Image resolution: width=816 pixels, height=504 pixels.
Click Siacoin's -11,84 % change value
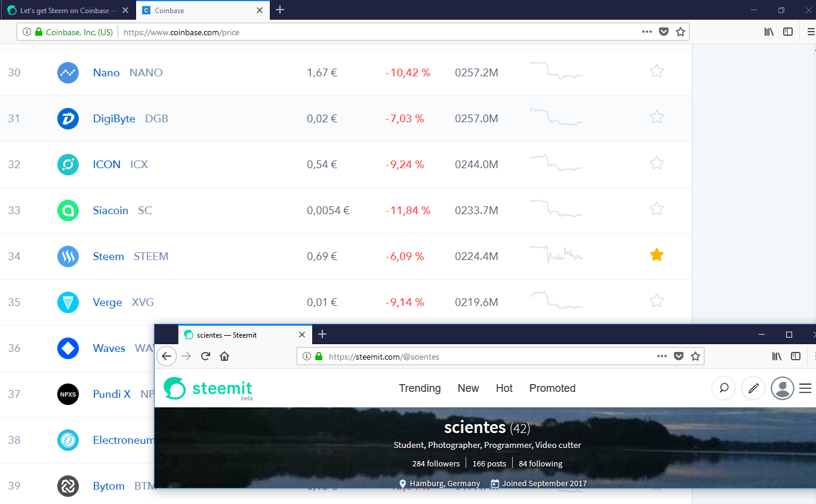tap(408, 211)
